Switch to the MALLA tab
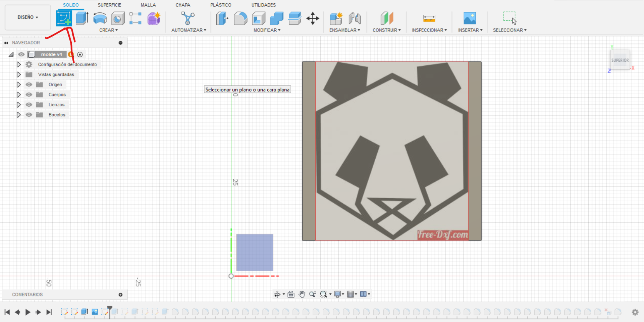Screen dimensions: 644x322 coord(148,5)
